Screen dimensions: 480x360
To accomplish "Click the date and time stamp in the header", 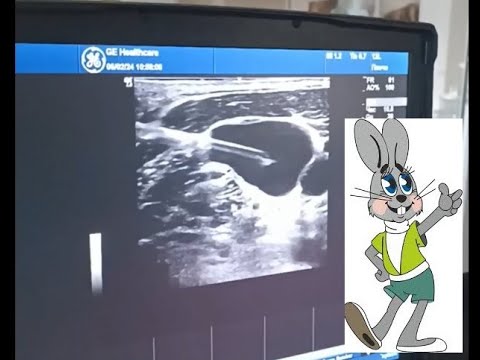I will coord(134,67).
